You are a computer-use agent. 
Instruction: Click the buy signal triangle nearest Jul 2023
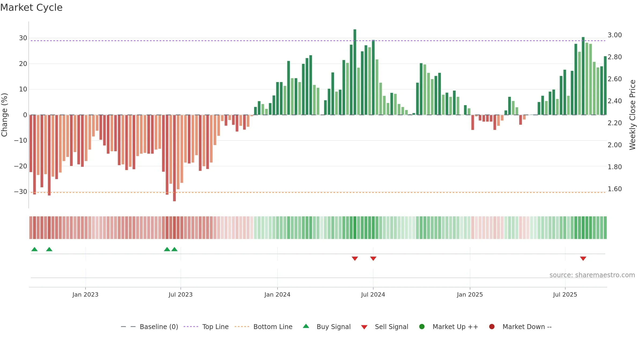click(x=174, y=249)
